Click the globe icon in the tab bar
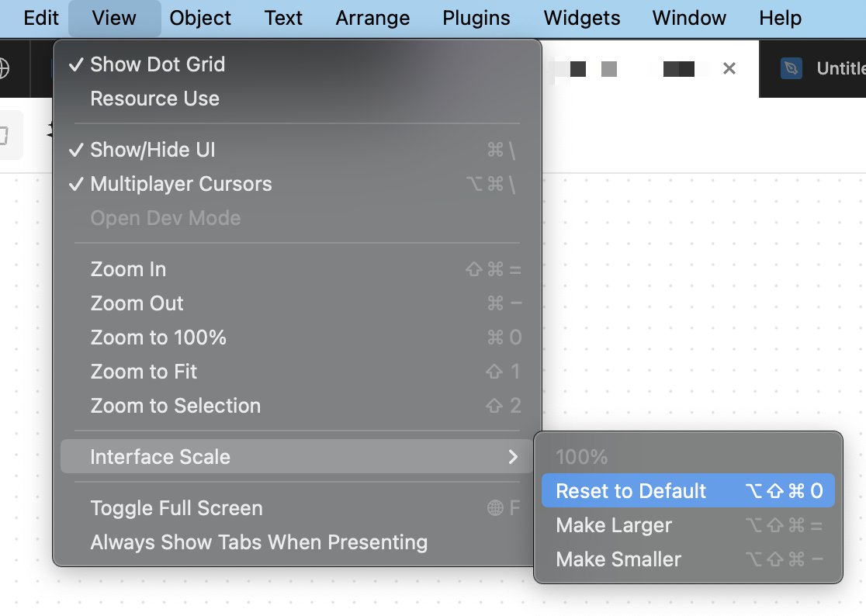866x616 pixels. 4,68
